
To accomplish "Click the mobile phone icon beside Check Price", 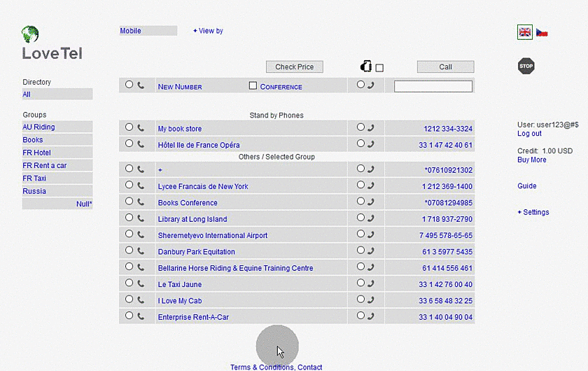I will pos(365,67).
